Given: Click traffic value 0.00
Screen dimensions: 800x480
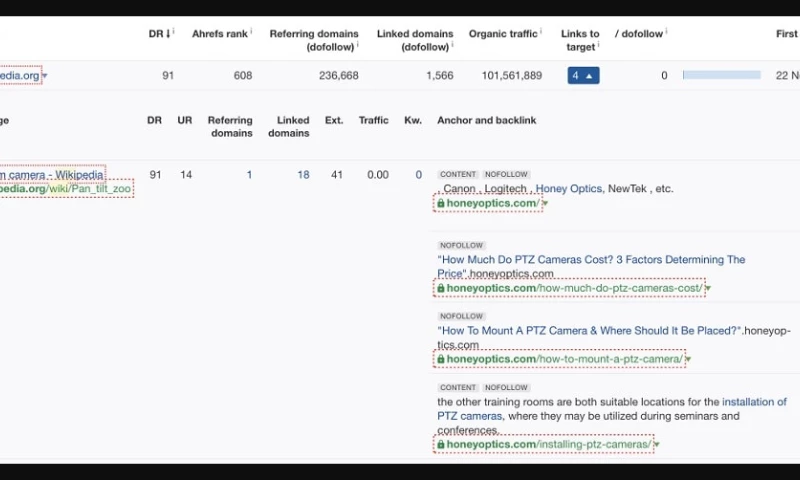Looking at the screenshot, I should pyautogui.click(x=378, y=175).
